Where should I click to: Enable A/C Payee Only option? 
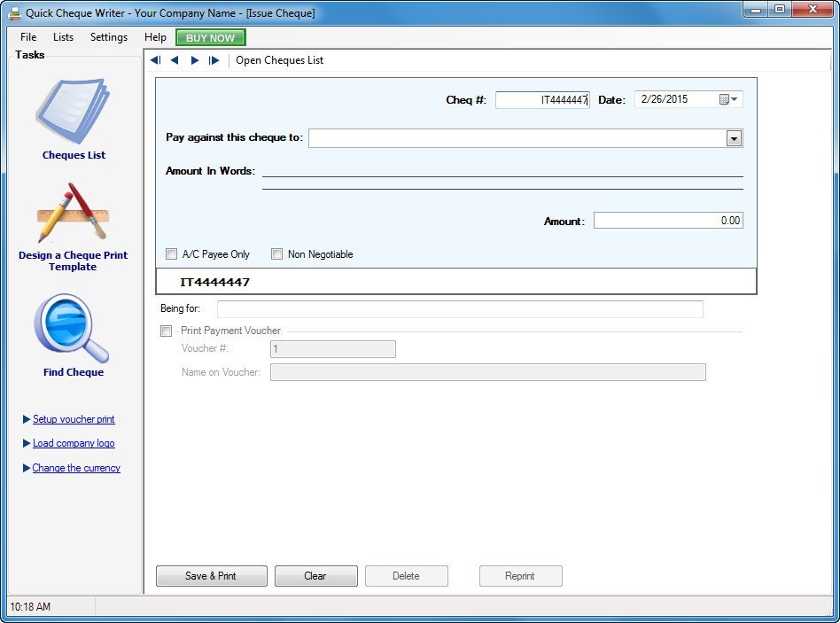pos(171,254)
